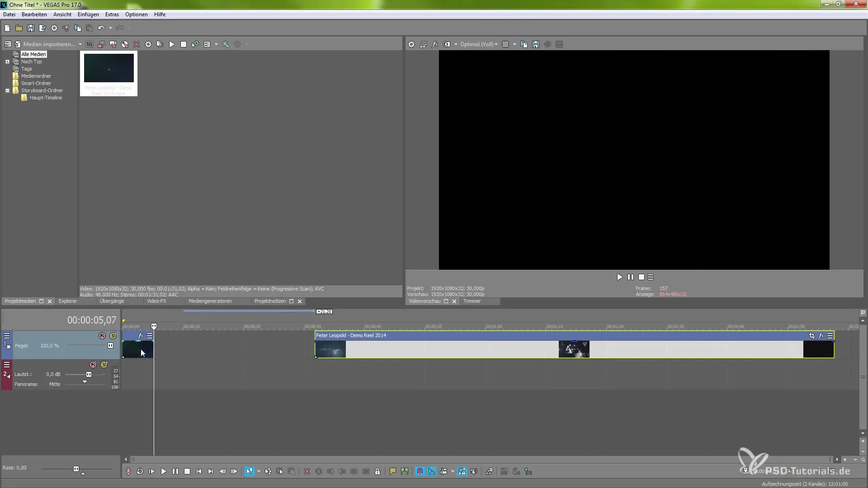
Task: Solo audio track 2
Action: tap(104, 365)
